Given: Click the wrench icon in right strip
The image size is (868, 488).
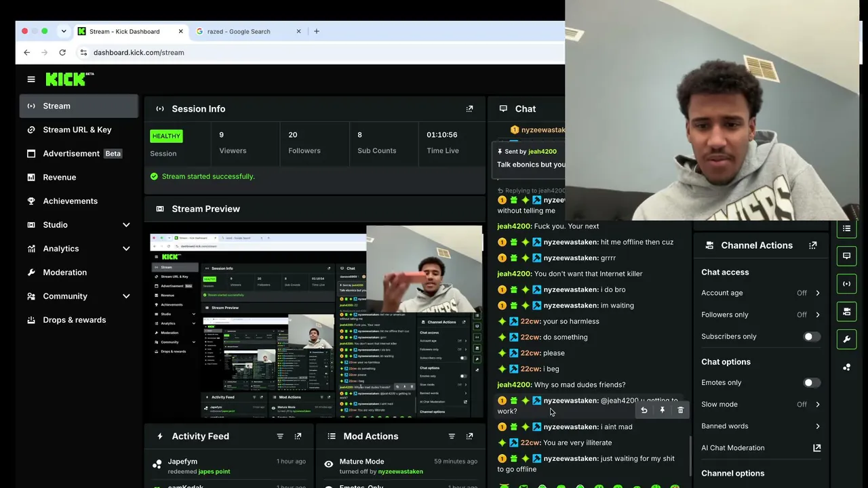Looking at the screenshot, I should click(x=846, y=340).
